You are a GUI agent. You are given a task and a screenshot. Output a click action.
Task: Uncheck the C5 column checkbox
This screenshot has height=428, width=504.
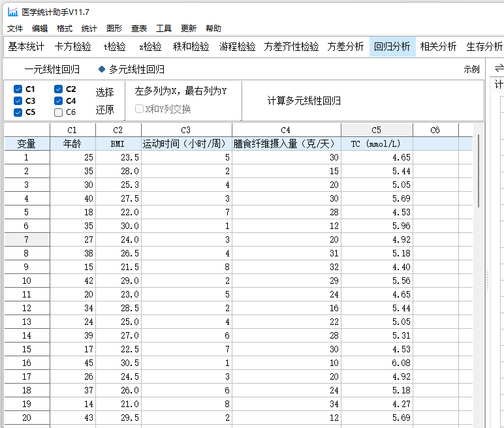(18, 112)
